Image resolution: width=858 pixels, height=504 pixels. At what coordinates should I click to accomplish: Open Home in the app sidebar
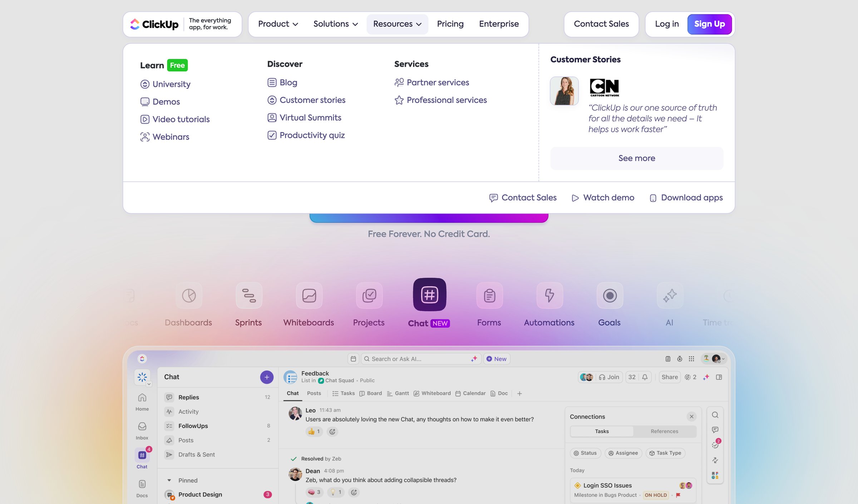142,402
